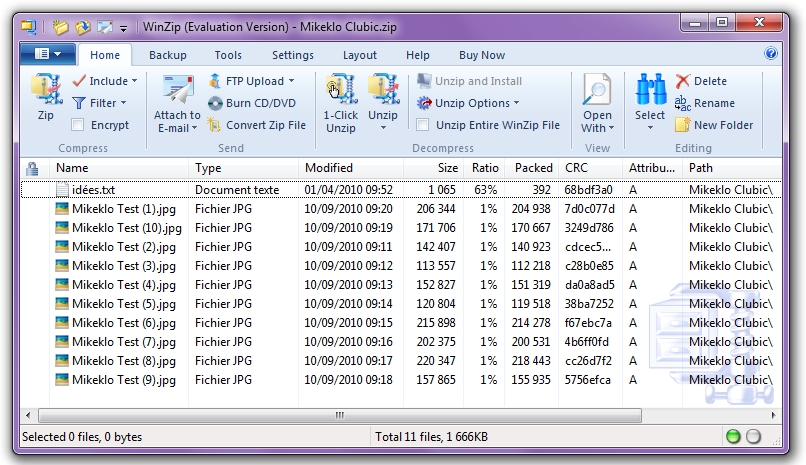Click the Rename button
The image size is (806, 465).
pyautogui.click(x=713, y=103)
